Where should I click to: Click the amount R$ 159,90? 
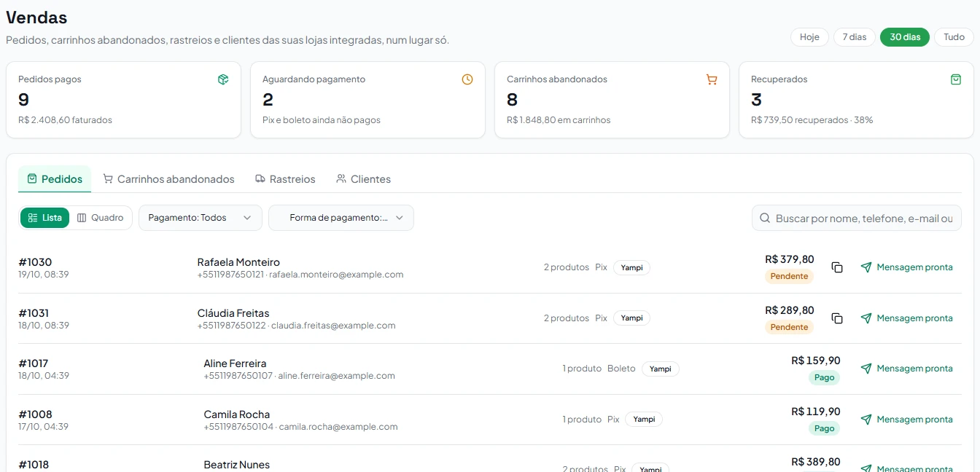pyautogui.click(x=816, y=361)
